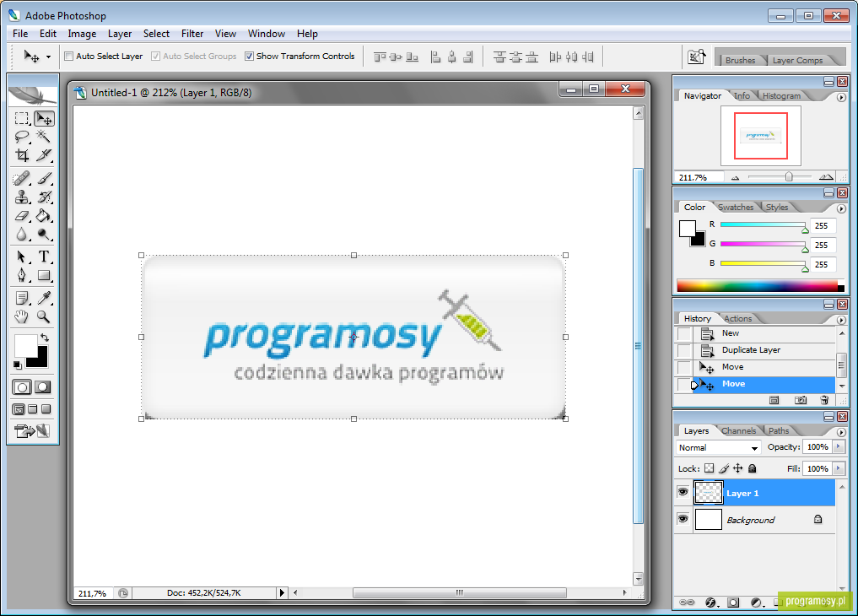Switch to Quick Mask mode

[x=43, y=387]
